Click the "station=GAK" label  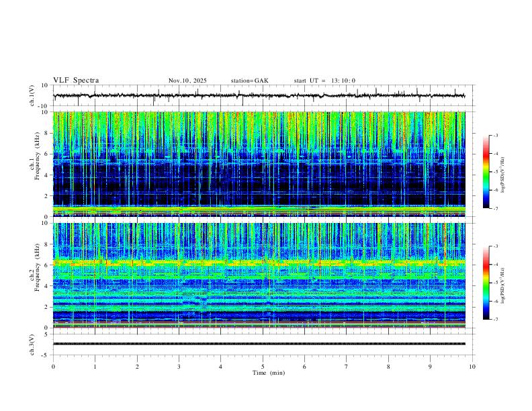click(x=249, y=81)
